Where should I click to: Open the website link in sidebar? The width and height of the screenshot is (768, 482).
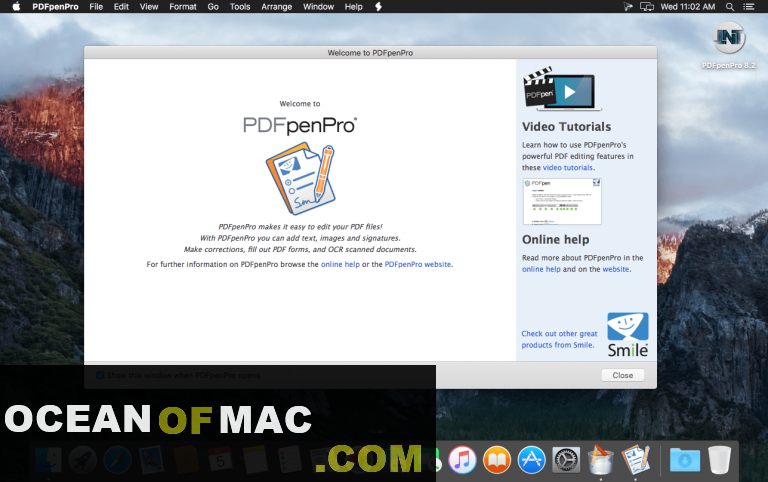point(616,269)
